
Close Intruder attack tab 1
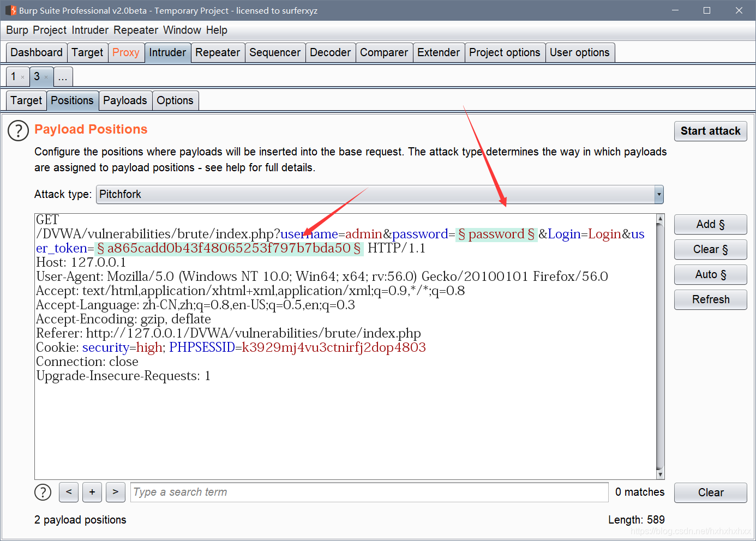point(22,77)
